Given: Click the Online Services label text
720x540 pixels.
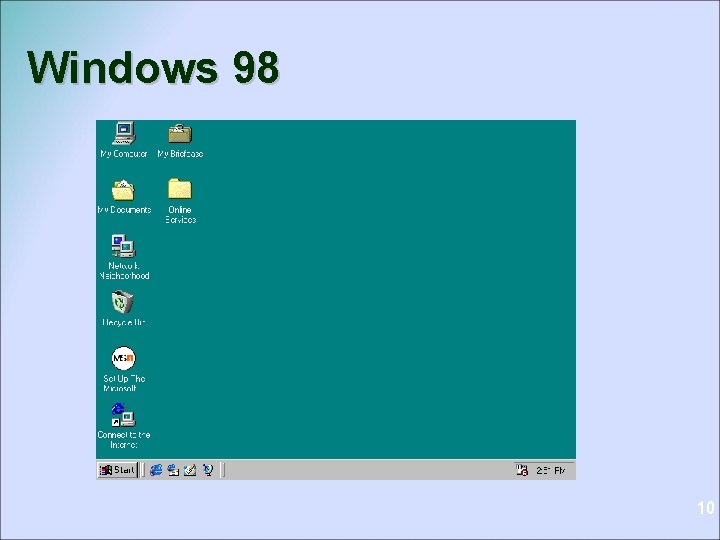Looking at the screenshot, I should click(x=180, y=215).
